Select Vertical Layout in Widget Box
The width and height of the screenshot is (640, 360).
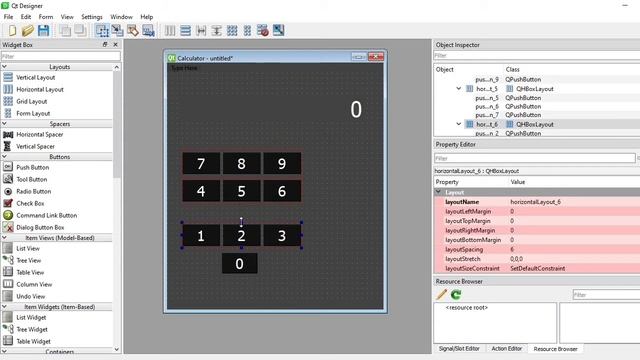tap(36, 77)
